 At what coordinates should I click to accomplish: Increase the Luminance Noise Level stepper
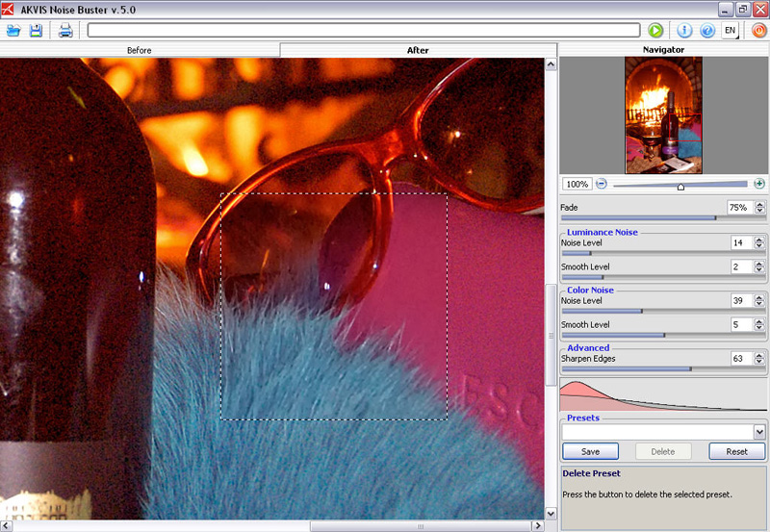click(x=759, y=240)
